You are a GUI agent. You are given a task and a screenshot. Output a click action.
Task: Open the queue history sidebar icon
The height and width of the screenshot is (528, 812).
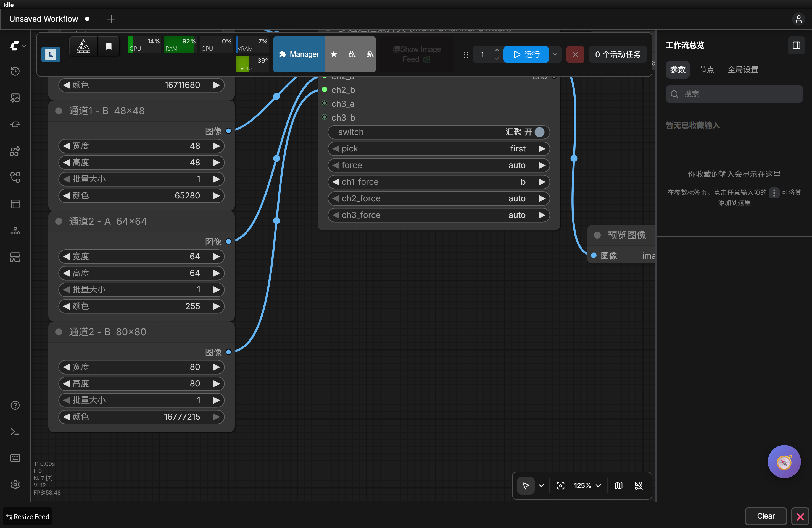pos(15,71)
